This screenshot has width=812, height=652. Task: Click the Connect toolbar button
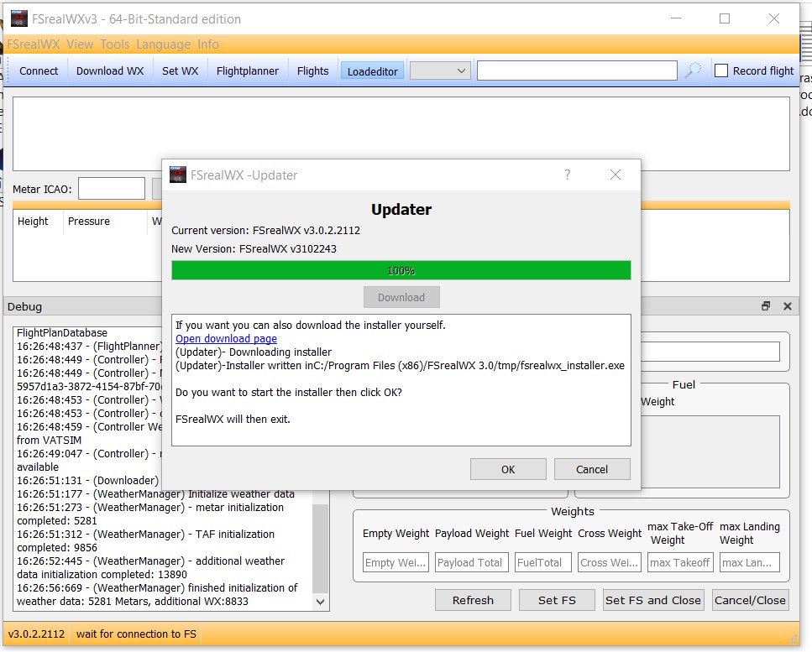tap(39, 70)
